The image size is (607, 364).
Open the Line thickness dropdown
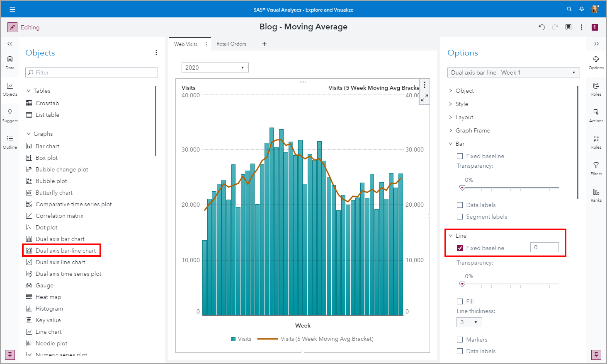pyautogui.click(x=469, y=322)
